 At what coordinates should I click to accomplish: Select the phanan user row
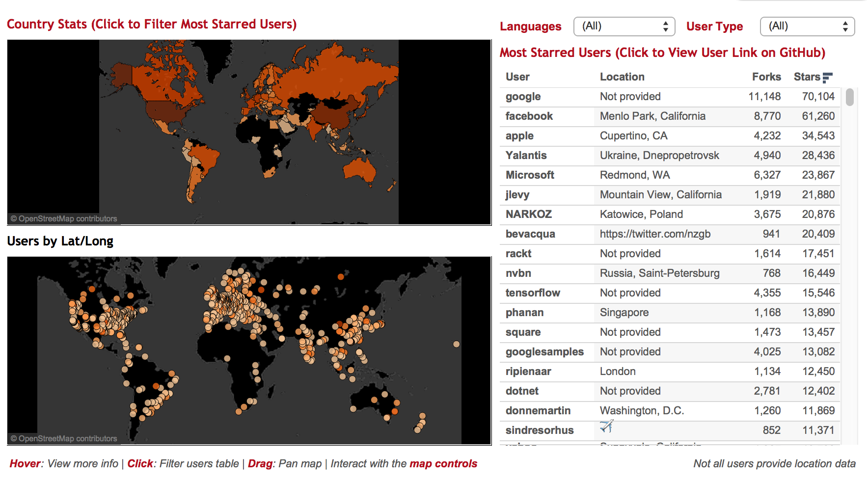[x=670, y=313]
